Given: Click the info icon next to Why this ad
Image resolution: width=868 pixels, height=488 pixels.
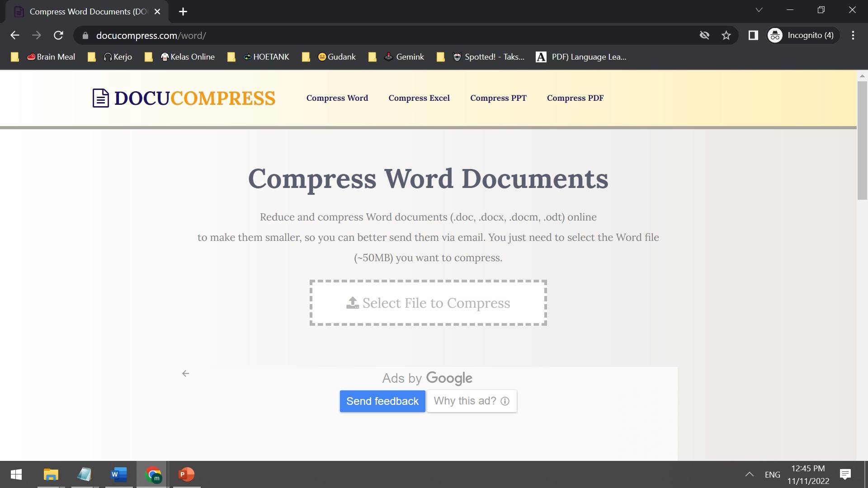Looking at the screenshot, I should 505,401.
